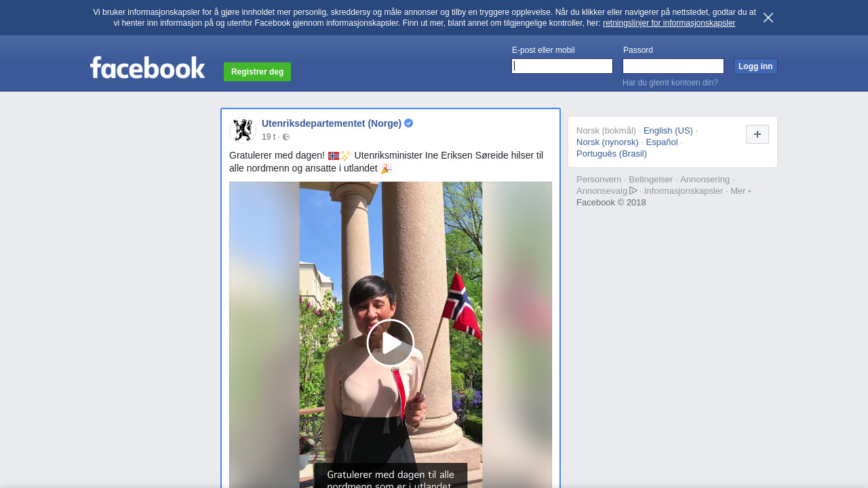Close the cookie notice banner
The image size is (868, 488).
coord(768,18)
